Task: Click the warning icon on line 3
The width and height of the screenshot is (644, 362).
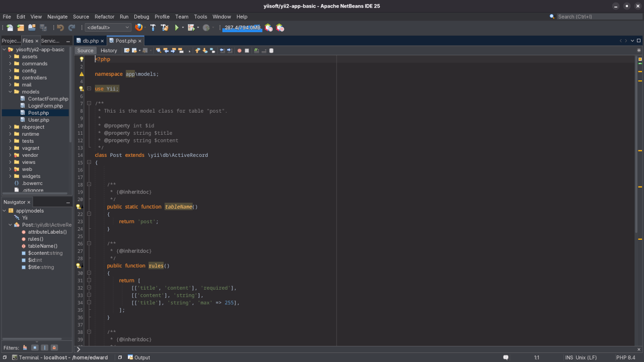Action: pyautogui.click(x=82, y=74)
